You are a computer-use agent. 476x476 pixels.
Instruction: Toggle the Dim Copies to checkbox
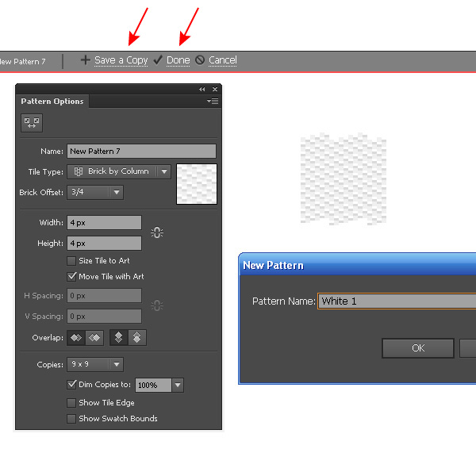[71, 385]
